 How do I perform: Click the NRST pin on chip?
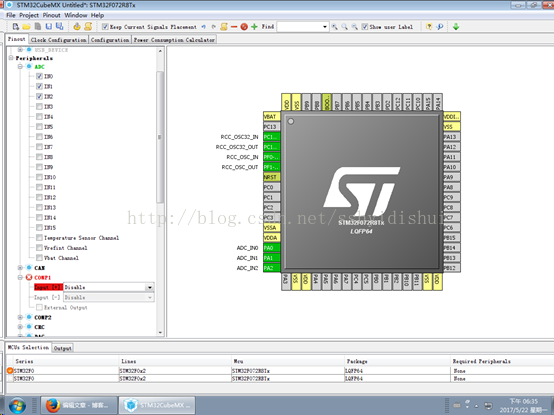[x=272, y=177]
